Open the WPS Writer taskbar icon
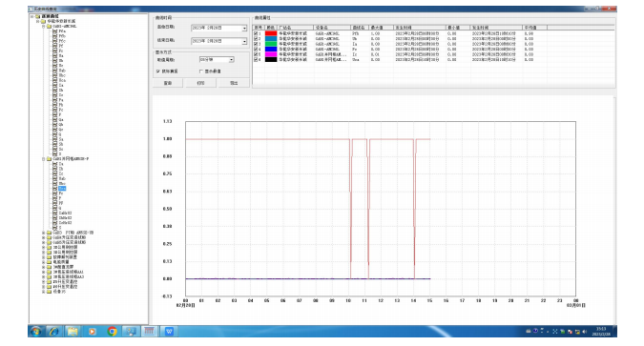The height and width of the screenshot is (346, 644). (x=169, y=331)
